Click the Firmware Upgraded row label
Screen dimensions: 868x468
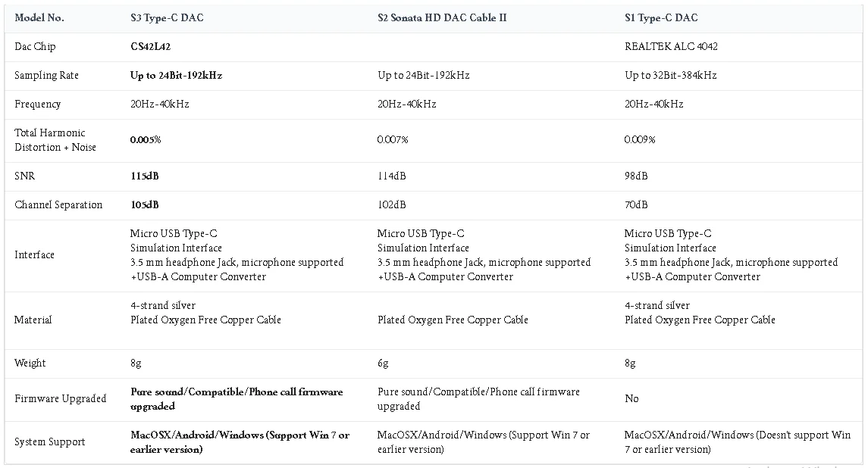tap(61, 398)
